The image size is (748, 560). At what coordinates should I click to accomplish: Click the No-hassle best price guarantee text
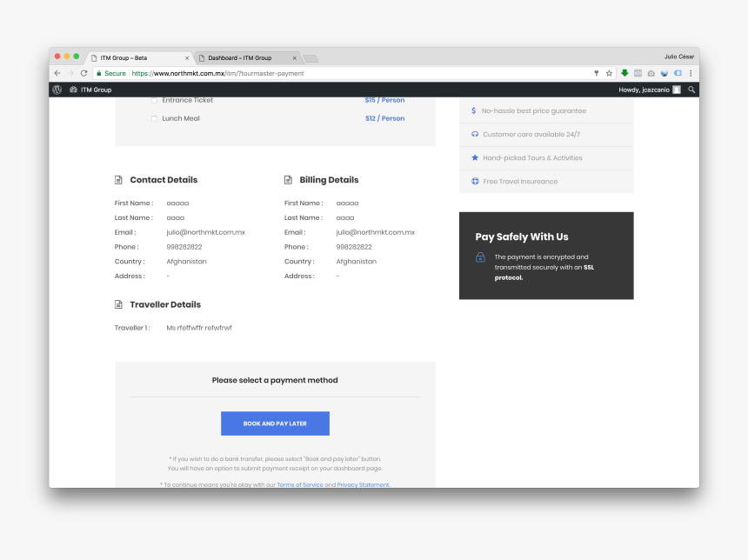tap(534, 110)
